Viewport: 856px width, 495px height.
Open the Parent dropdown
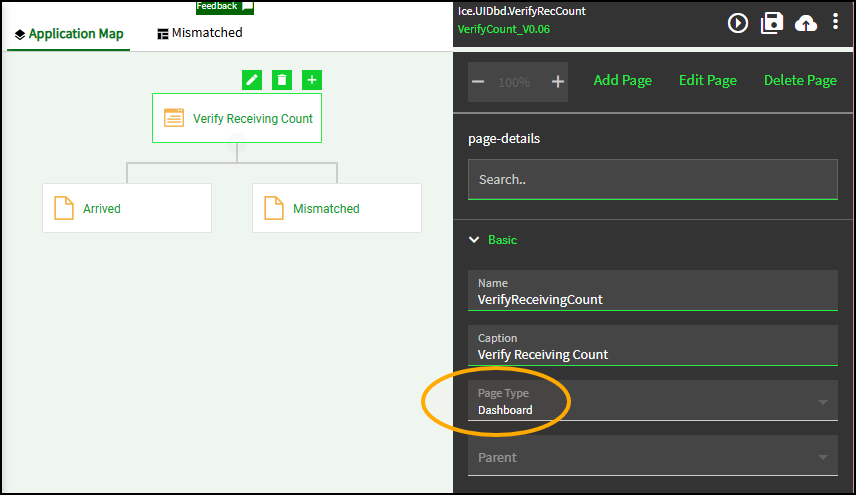[652, 457]
